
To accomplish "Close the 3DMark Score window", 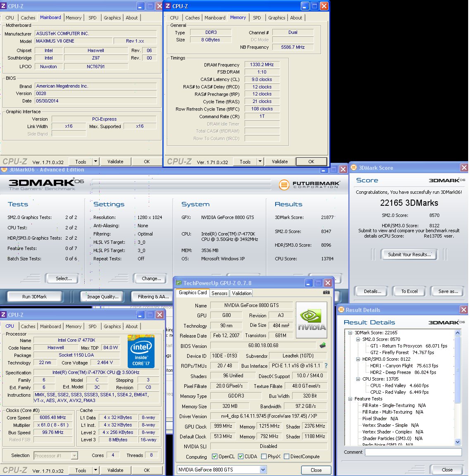I will pyautogui.click(x=464, y=168).
